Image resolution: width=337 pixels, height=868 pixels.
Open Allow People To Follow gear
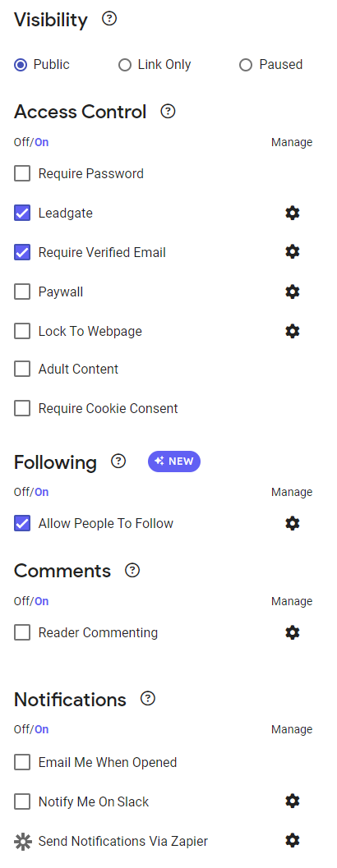[x=292, y=523]
